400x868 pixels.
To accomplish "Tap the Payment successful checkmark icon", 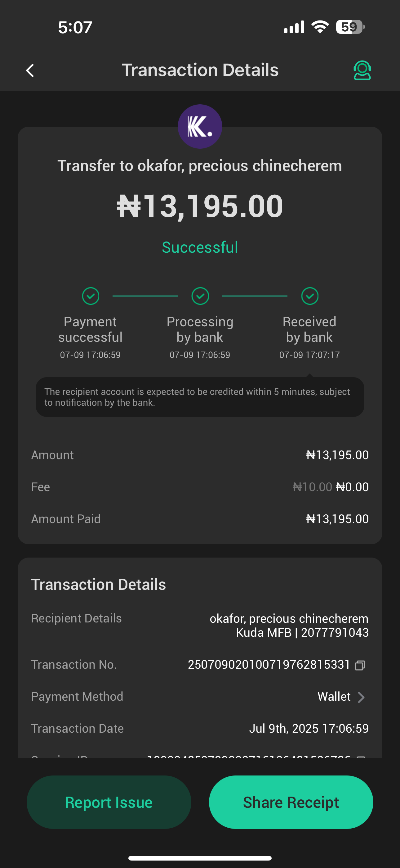I will (91, 296).
